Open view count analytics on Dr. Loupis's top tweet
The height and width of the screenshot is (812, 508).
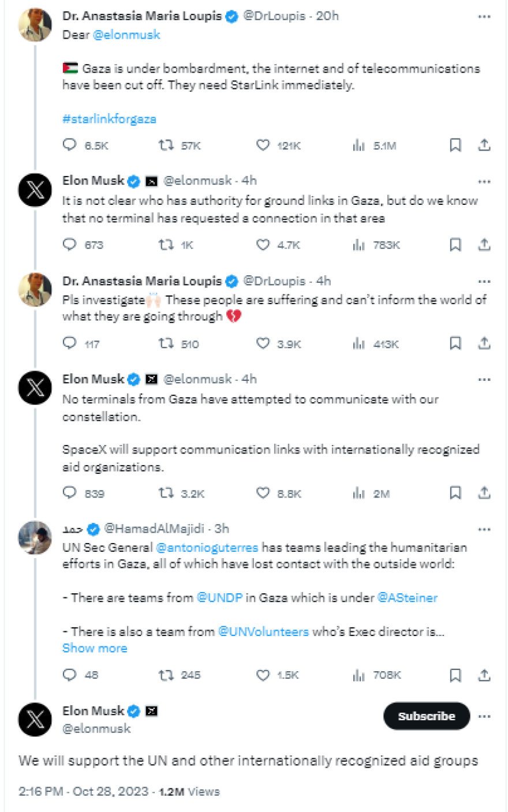pos(359,145)
